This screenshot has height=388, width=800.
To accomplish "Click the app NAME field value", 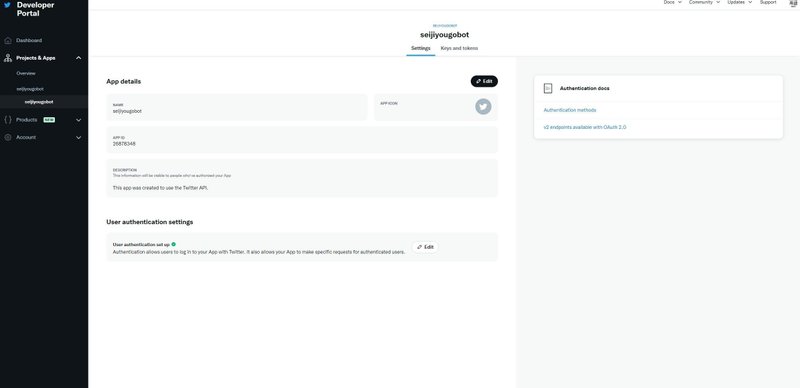I will [127, 111].
